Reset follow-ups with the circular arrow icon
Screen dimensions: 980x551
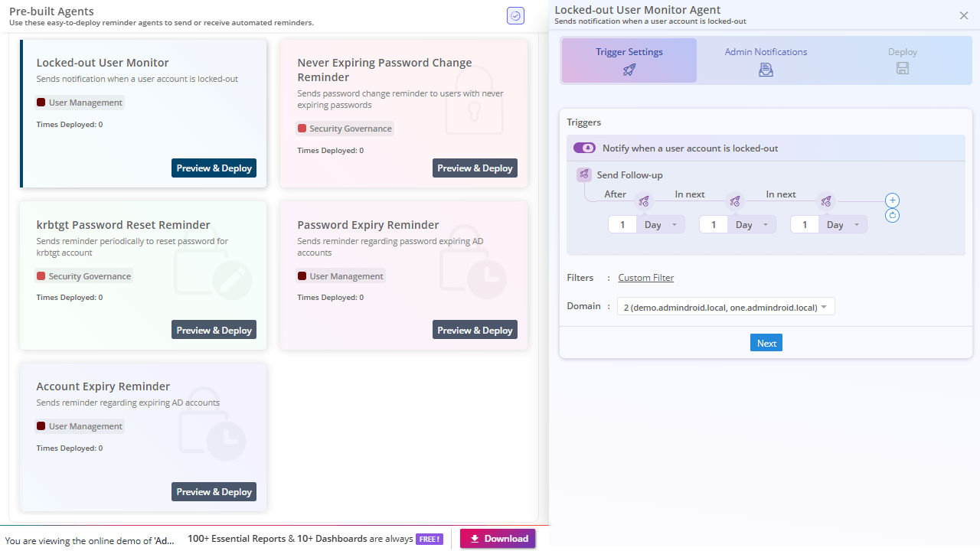click(x=892, y=216)
